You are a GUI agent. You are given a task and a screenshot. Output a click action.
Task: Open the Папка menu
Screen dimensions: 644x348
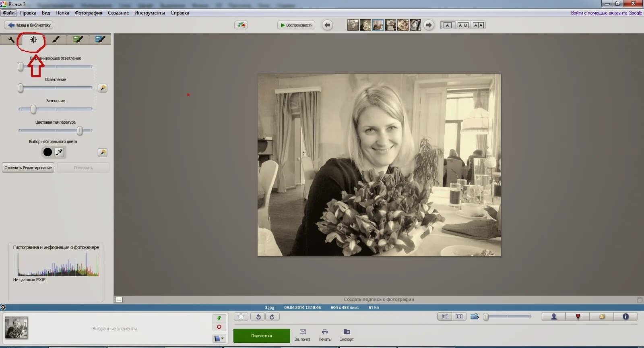coord(62,13)
